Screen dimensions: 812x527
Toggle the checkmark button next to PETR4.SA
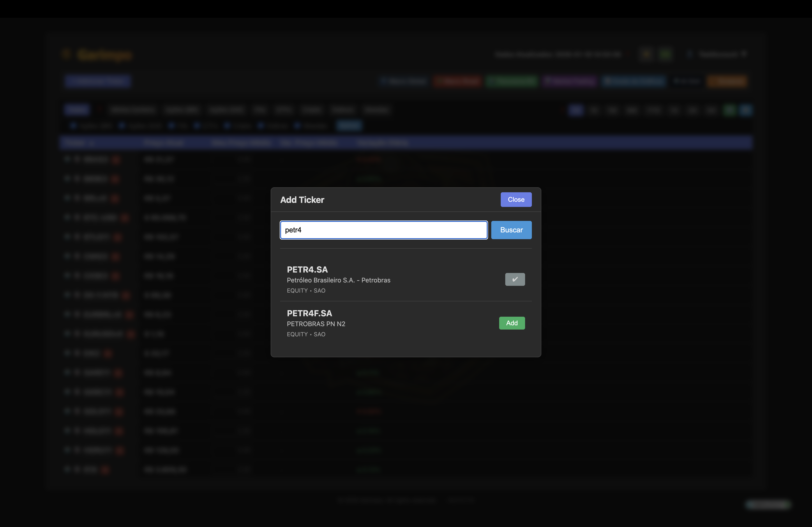pos(515,279)
